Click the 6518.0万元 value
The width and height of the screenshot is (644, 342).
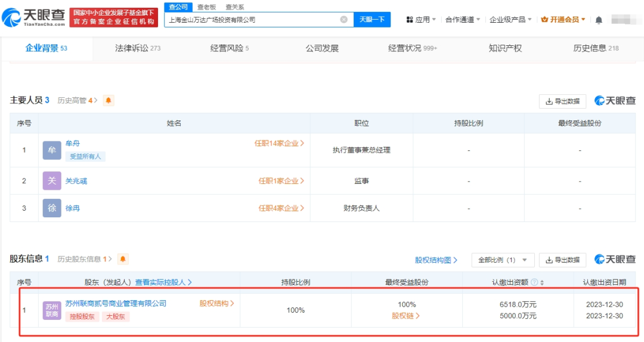518,304
